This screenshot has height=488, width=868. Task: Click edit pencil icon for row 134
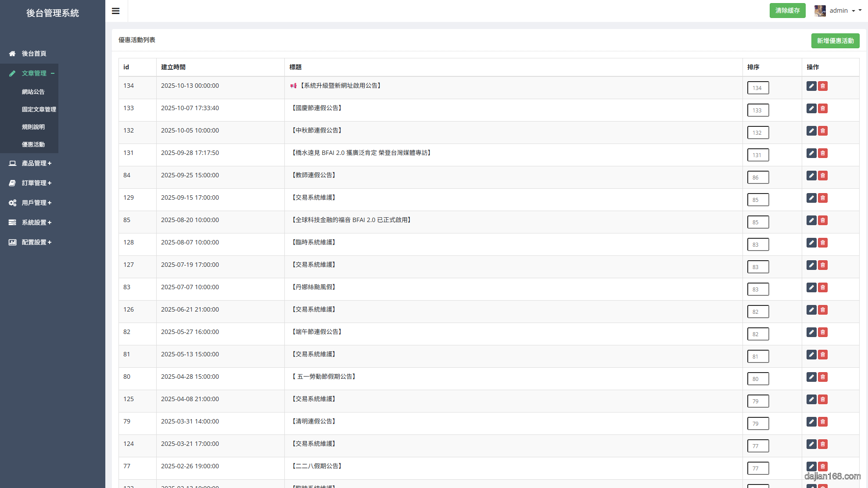811,86
